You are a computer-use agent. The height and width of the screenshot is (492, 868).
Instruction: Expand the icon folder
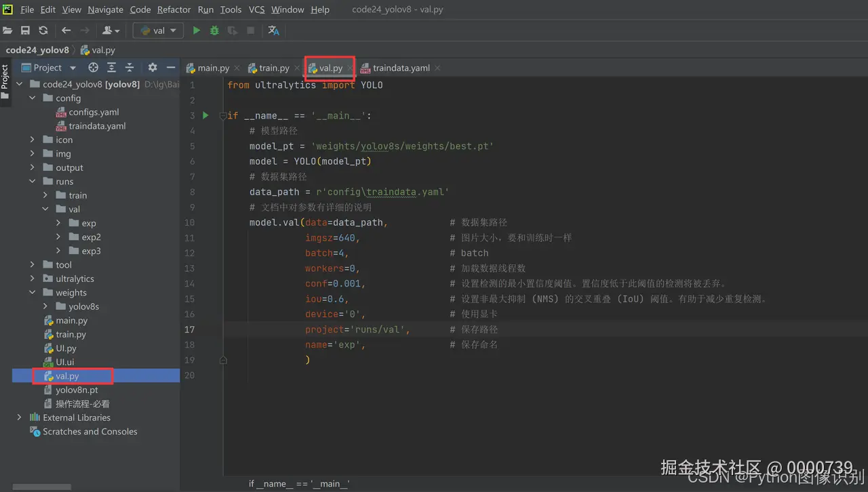33,140
